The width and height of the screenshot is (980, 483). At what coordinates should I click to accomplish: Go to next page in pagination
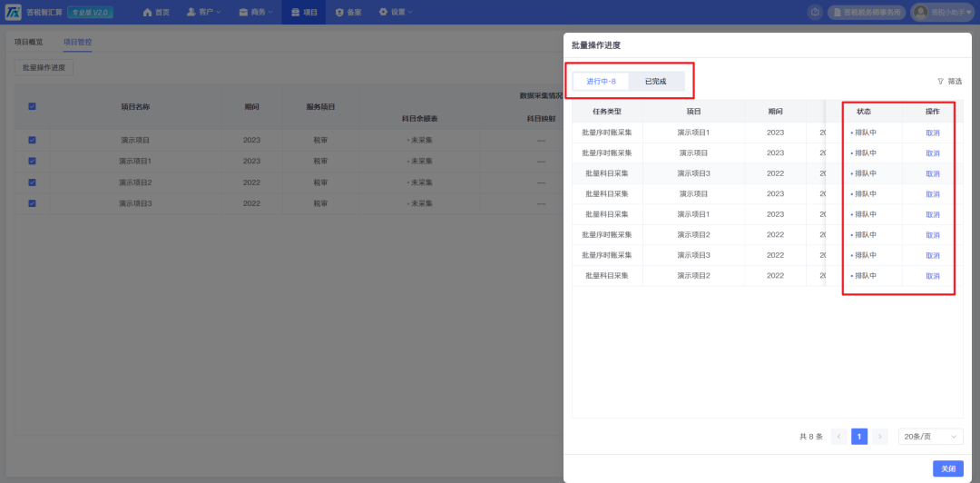(880, 437)
